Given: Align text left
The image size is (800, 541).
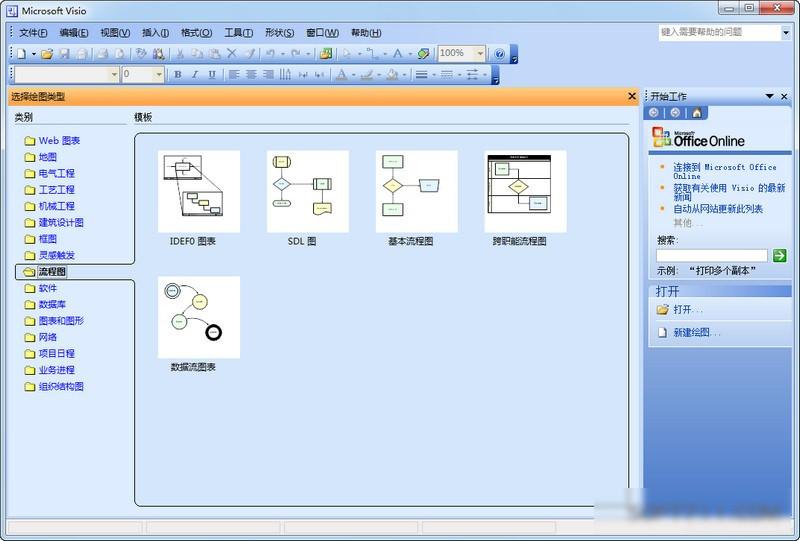Looking at the screenshot, I should pos(234,75).
